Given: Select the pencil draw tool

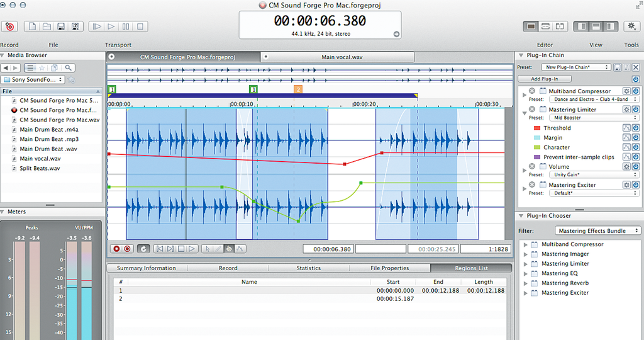Looking at the screenshot, I should point(218,249).
